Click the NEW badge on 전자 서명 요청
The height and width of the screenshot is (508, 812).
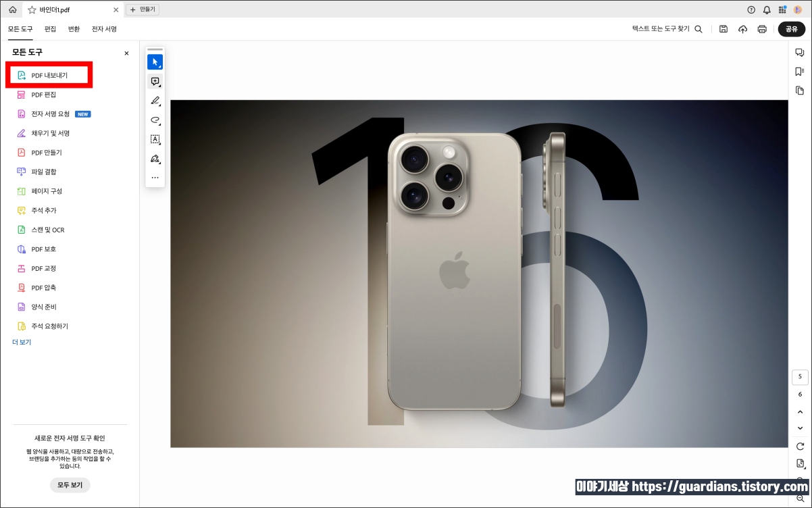click(83, 114)
